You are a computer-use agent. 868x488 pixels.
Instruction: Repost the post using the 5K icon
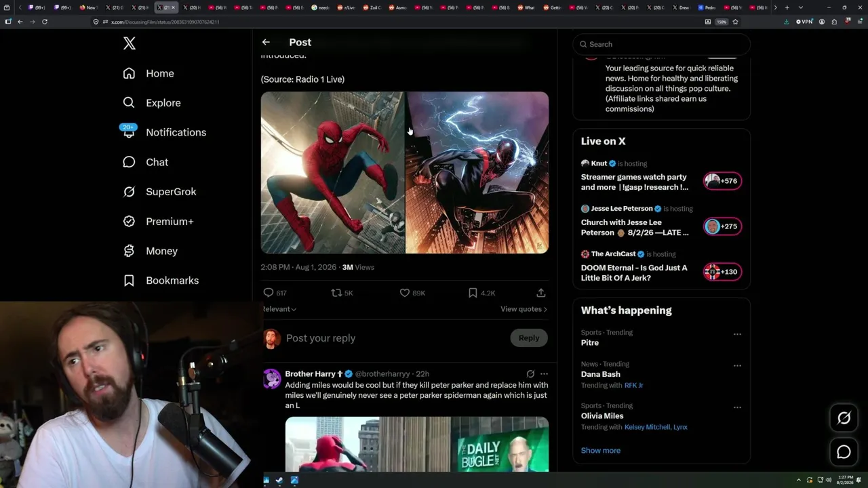pos(336,293)
